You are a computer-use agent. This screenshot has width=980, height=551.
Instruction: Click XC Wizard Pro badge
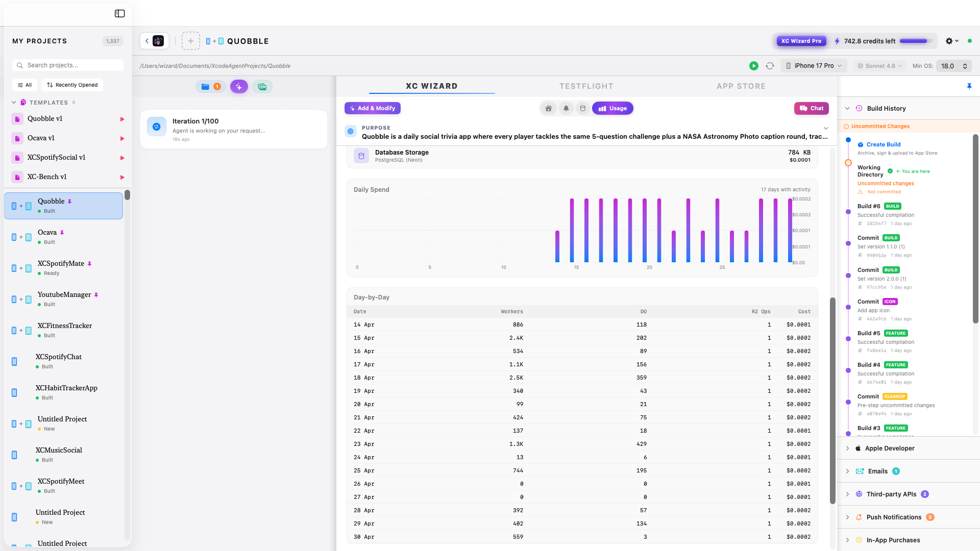coord(801,41)
